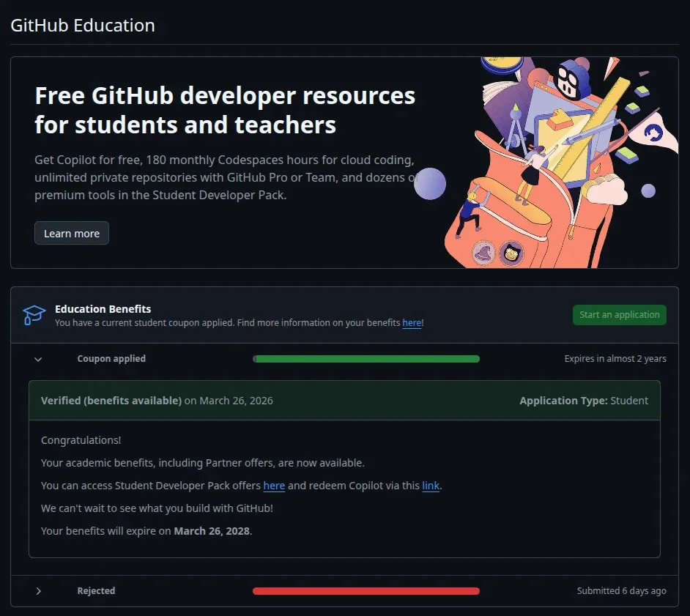This screenshot has width=690, height=616.
Task: Select the GitHub Education page heading
Action: (82, 25)
